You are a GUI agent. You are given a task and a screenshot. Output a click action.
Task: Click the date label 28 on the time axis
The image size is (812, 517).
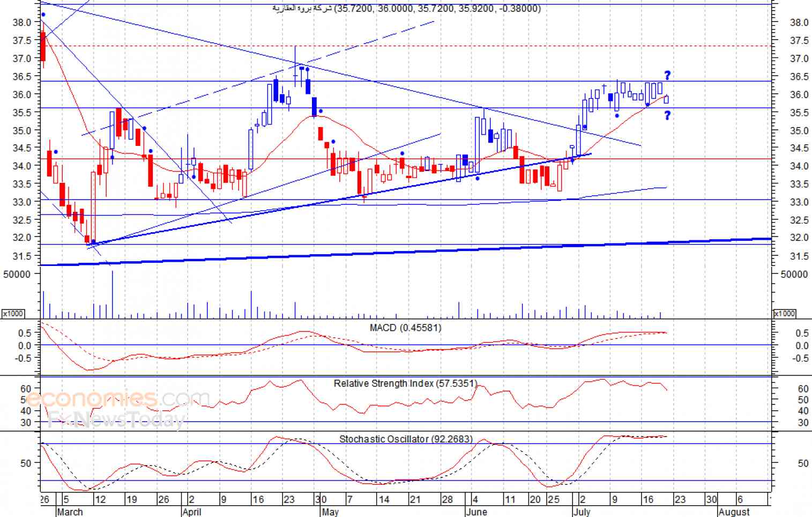(447, 499)
